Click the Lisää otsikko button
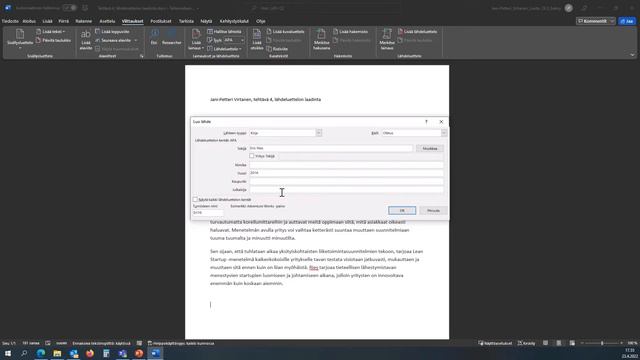Viewport: 640px width, 360px height. pyautogui.click(x=257, y=40)
